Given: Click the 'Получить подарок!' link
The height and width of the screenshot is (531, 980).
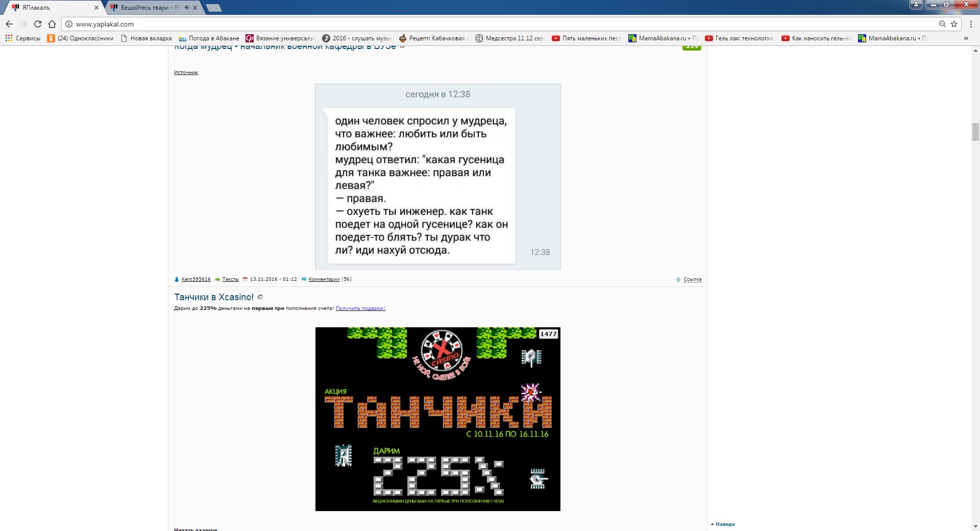Looking at the screenshot, I should point(360,308).
